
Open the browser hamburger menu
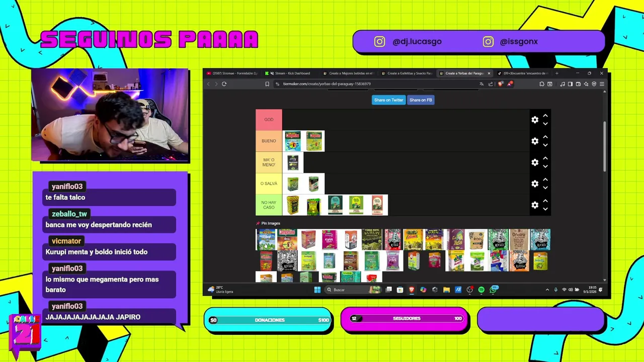(602, 84)
